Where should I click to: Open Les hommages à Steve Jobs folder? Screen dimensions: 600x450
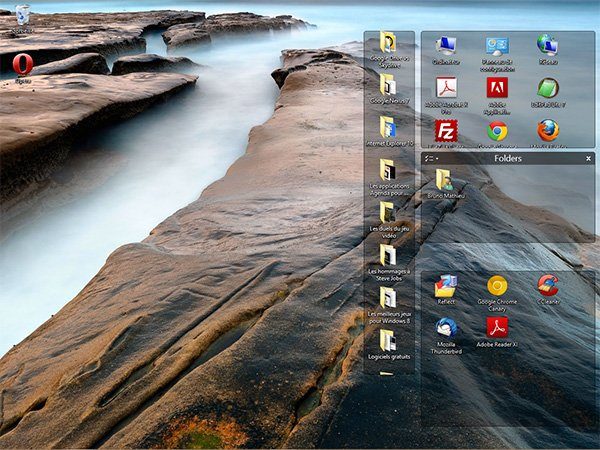389,263
